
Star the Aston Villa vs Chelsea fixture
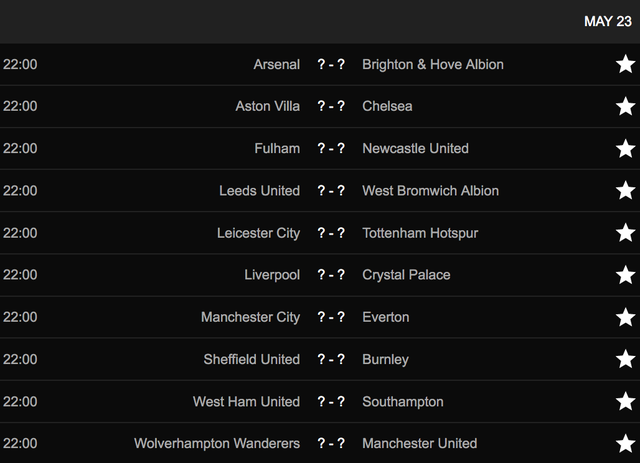tap(625, 106)
